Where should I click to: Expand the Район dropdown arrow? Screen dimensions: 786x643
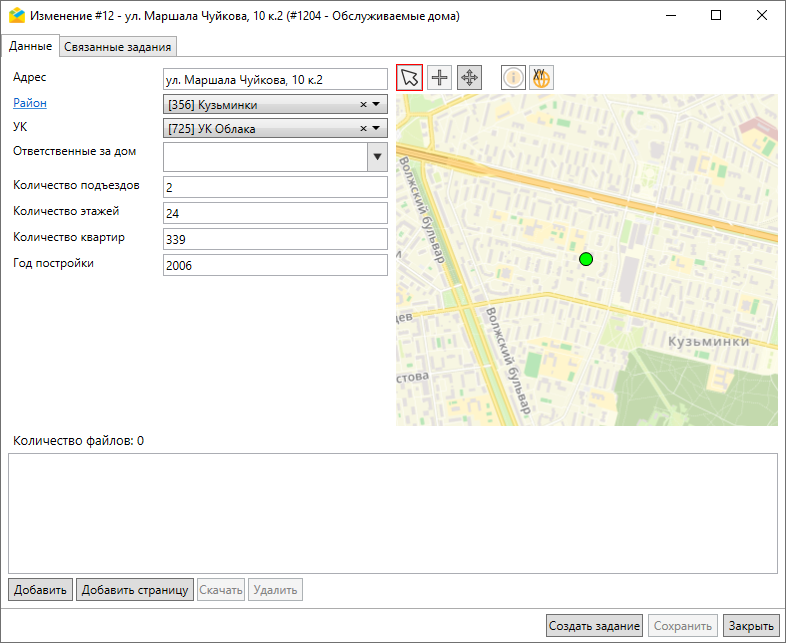(x=377, y=104)
